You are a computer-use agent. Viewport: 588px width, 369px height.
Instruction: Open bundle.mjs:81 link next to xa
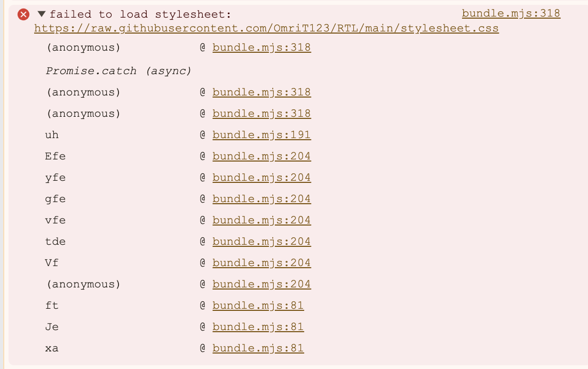(x=258, y=348)
